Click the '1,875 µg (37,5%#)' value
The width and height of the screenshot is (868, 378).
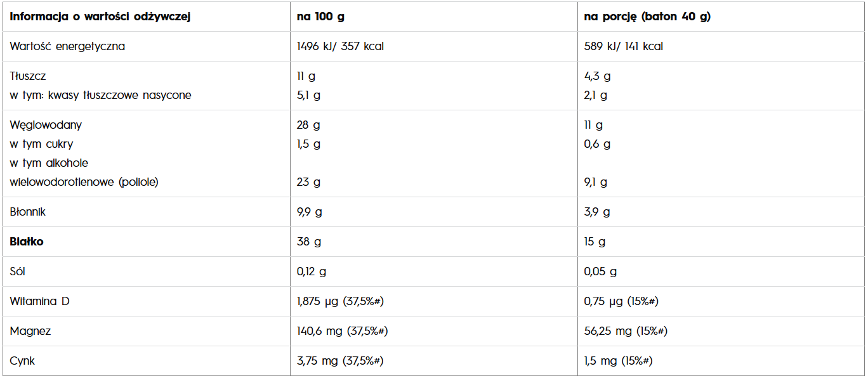click(x=340, y=301)
